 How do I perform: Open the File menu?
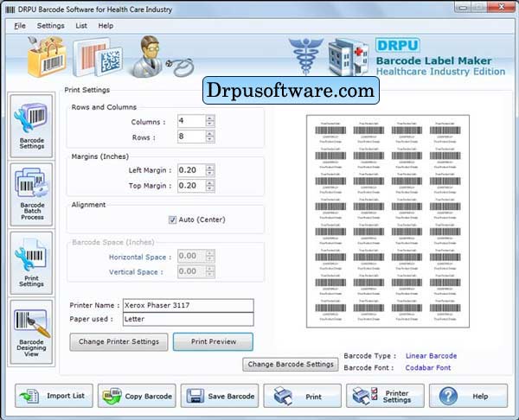(20, 26)
